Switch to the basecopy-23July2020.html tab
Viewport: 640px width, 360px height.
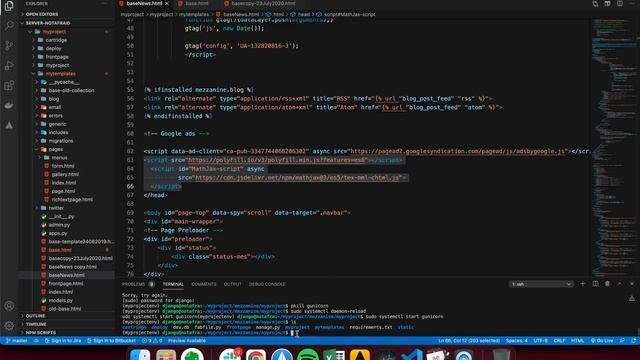click(x=263, y=4)
